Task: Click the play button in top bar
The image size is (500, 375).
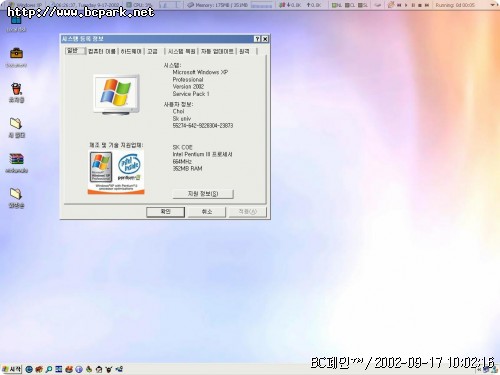Action: [406, 5]
